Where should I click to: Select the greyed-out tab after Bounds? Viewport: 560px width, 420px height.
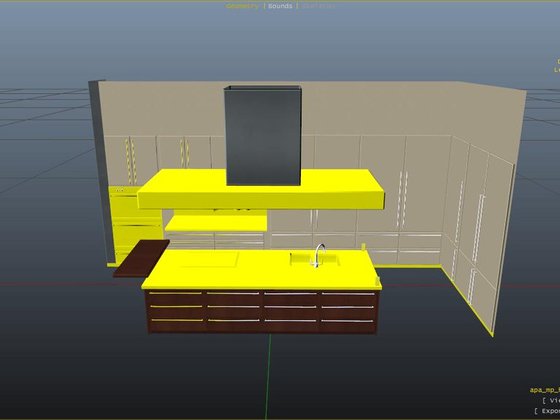pyautogui.click(x=318, y=6)
